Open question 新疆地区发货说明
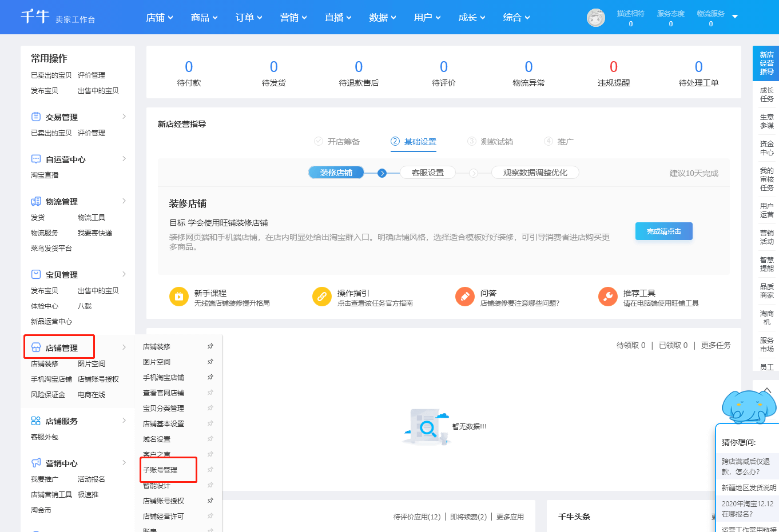Viewport: 779px width, 532px height. (x=749, y=487)
